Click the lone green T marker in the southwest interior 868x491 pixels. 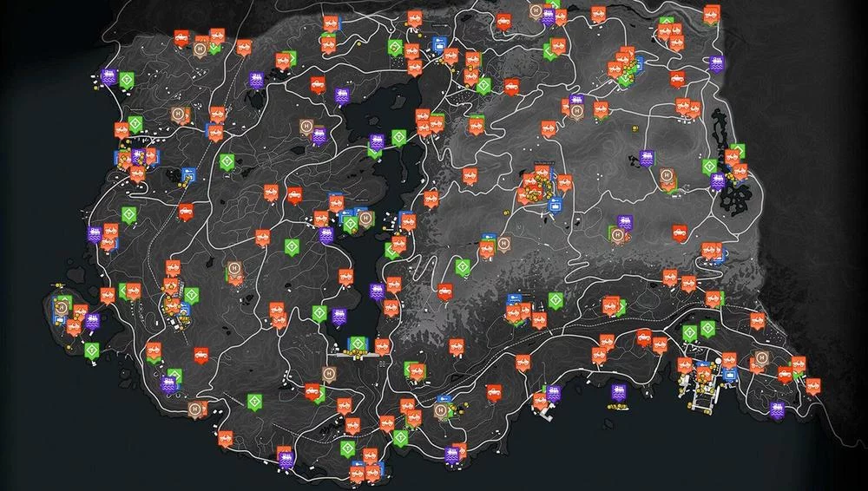(x=254, y=402)
